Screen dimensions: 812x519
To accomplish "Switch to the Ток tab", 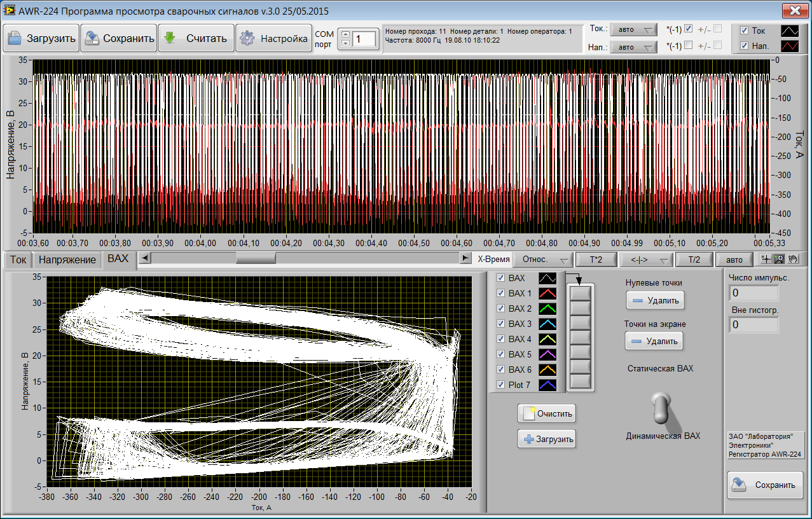I will [x=18, y=259].
